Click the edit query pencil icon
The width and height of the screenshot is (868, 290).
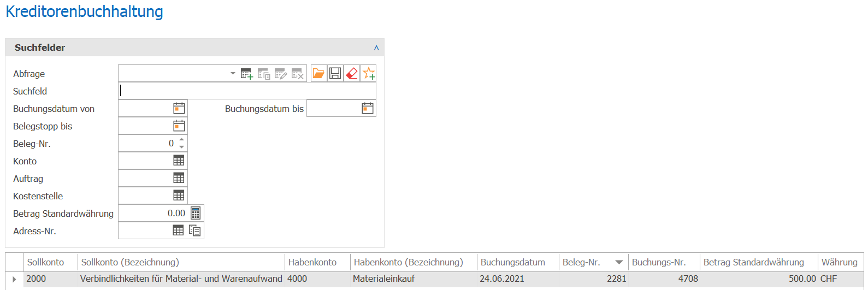[x=281, y=74]
